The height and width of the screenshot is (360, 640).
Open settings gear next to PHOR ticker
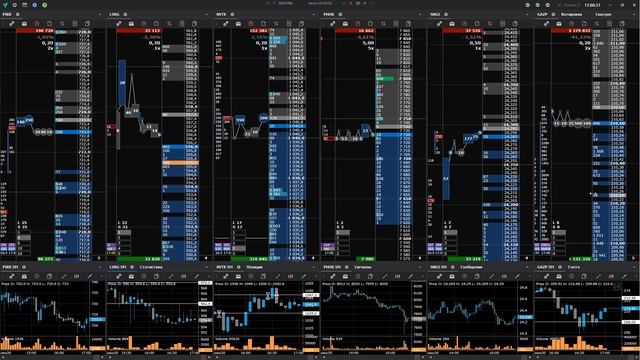[x=340, y=14]
